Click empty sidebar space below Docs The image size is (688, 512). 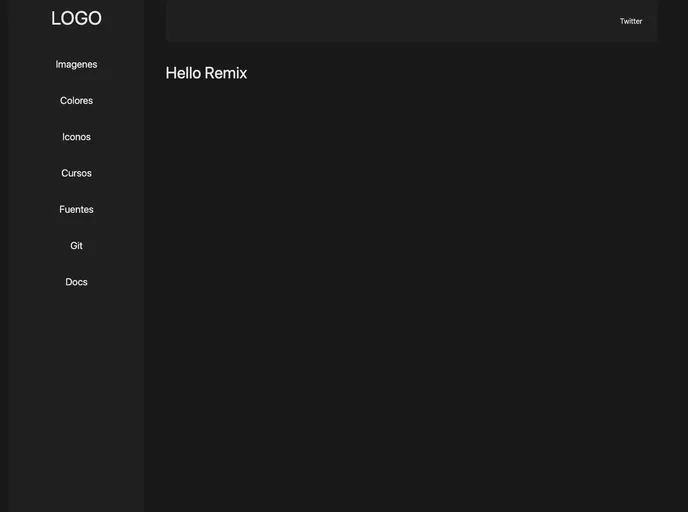click(76, 400)
